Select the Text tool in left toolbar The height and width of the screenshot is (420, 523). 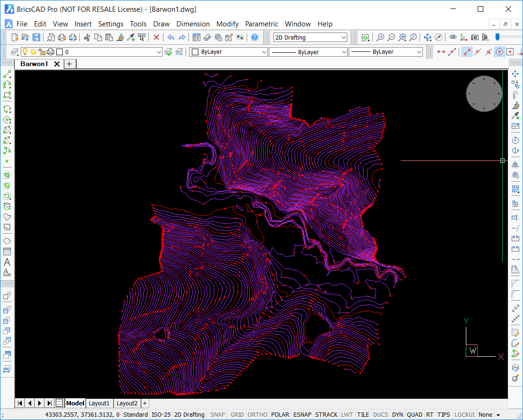tap(7, 262)
